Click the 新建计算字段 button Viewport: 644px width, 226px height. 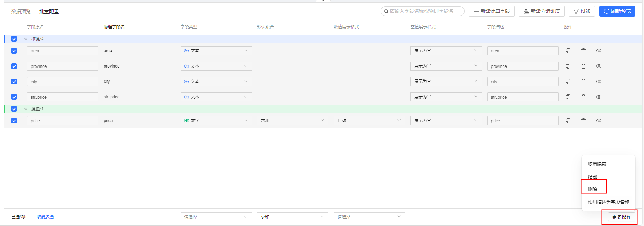click(x=491, y=11)
